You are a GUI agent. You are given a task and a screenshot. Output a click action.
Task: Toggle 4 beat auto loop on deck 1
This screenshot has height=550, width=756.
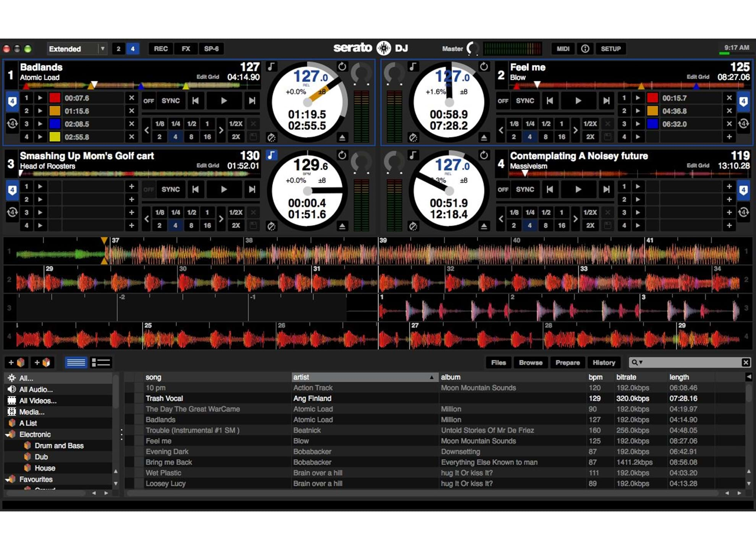(x=175, y=137)
